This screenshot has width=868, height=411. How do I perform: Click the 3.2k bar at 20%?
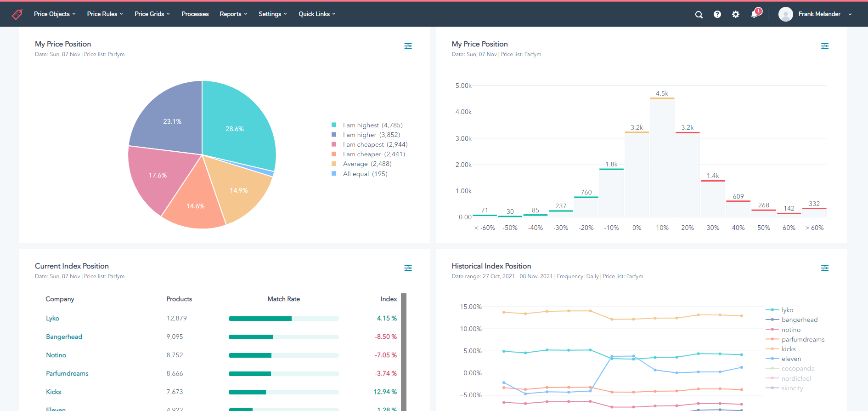(688, 175)
